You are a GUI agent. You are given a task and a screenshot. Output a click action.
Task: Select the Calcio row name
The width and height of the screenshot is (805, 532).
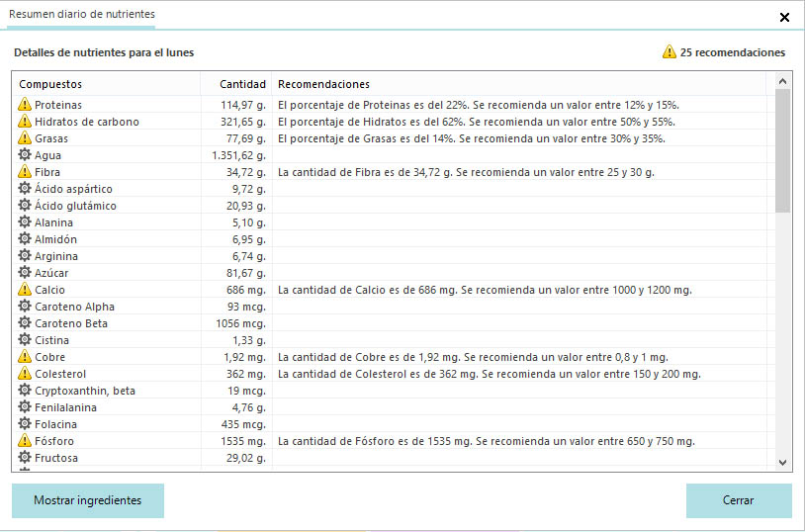tap(49, 290)
